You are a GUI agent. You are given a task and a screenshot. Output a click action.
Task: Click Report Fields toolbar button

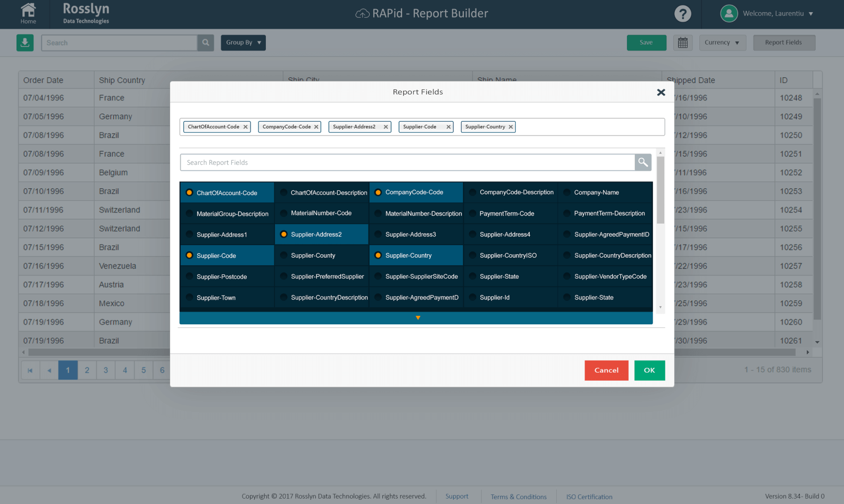(784, 43)
